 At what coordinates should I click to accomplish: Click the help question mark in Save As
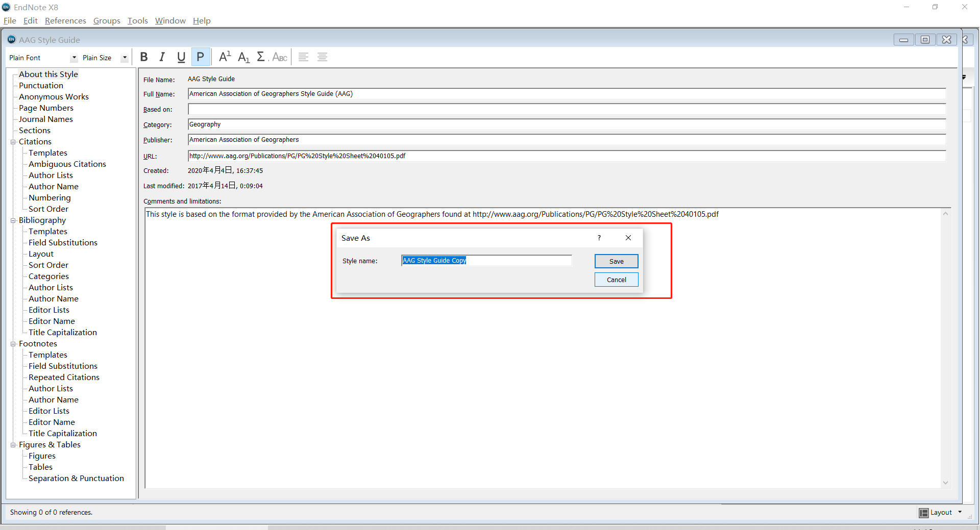coord(599,238)
